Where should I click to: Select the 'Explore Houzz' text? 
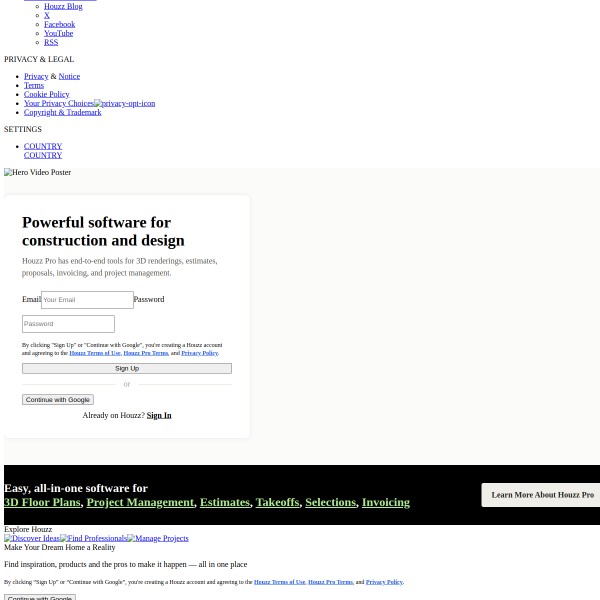pyautogui.click(x=28, y=529)
